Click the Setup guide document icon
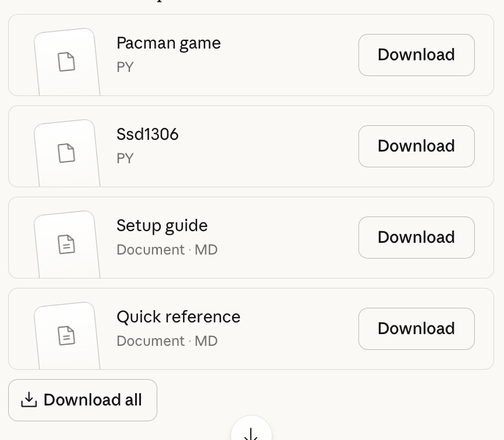 [x=67, y=244]
